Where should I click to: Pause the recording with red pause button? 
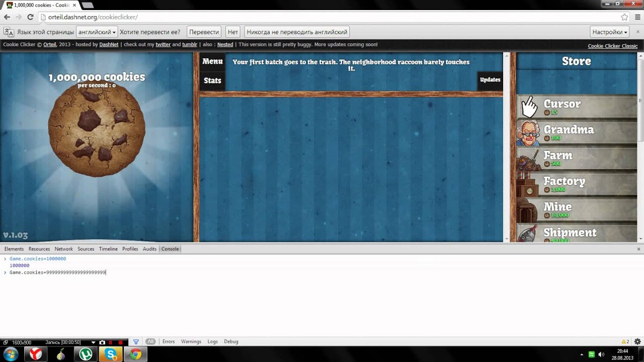[111, 342]
